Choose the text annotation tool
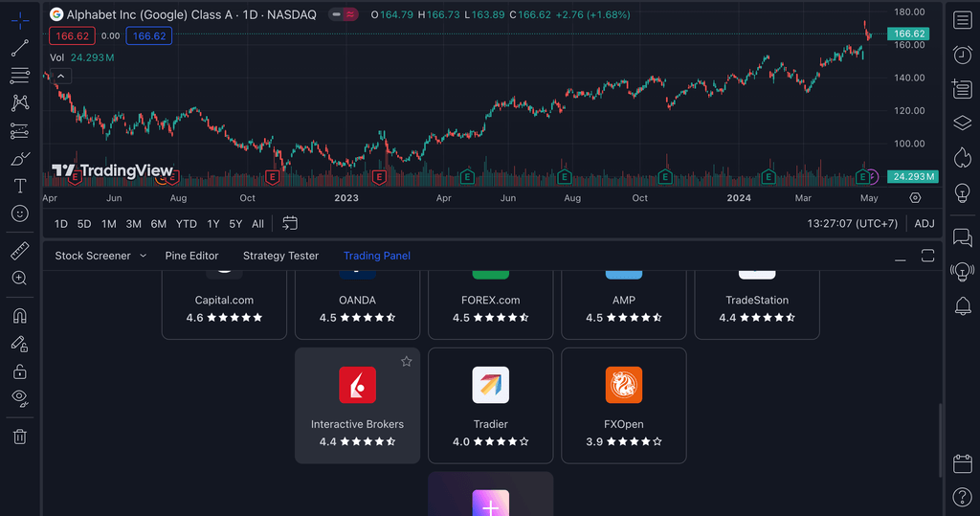The image size is (980, 516). pyautogui.click(x=19, y=186)
